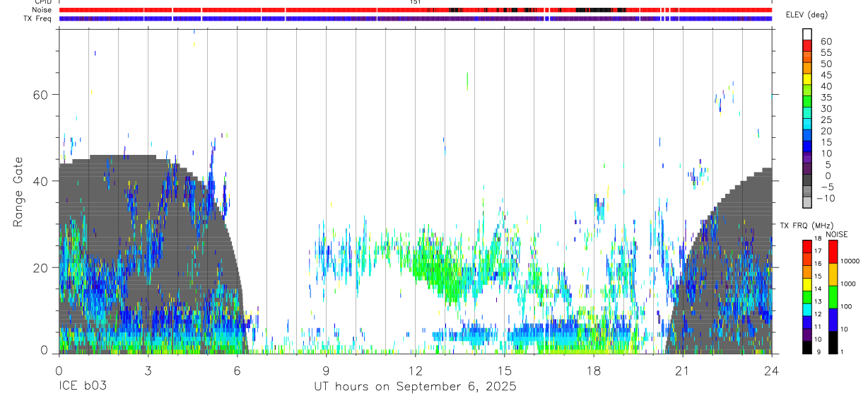This screenshot has width=868, height=401.
Task: Click the x-axis tick label '6'
Action: [237, 370]
